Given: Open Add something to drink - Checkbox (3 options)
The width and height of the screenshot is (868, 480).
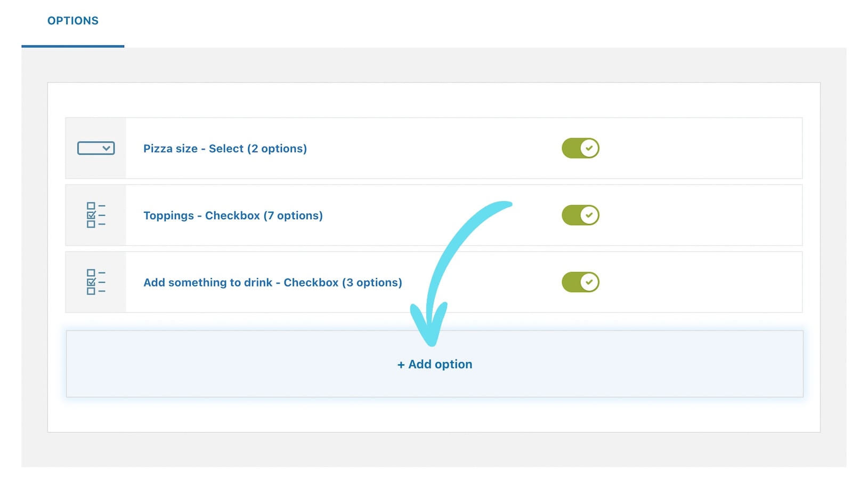Looking at the screenshot, I should (x=273, y=283).
